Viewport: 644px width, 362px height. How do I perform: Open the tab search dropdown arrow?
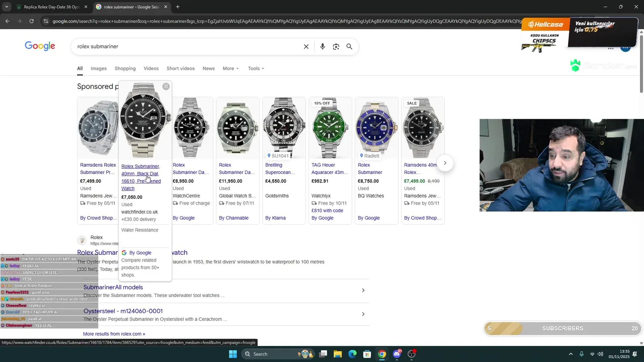pos(7,7)
